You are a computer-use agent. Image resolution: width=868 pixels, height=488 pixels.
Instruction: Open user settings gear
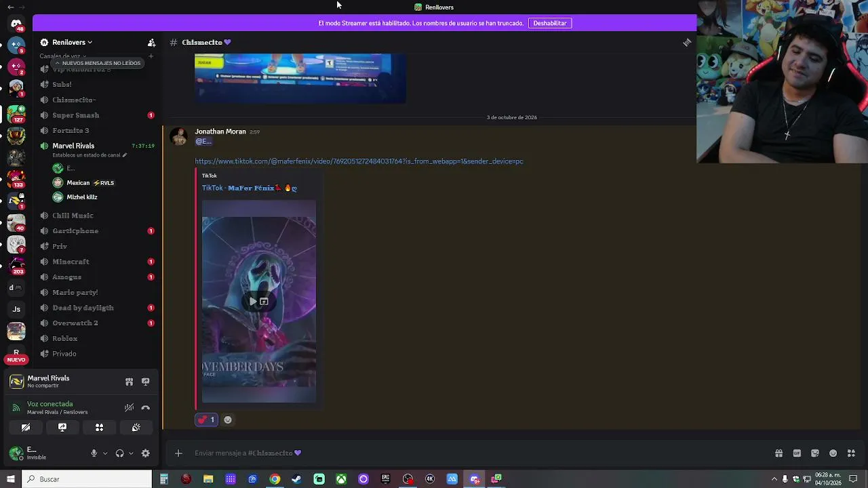tap(145, 453)
